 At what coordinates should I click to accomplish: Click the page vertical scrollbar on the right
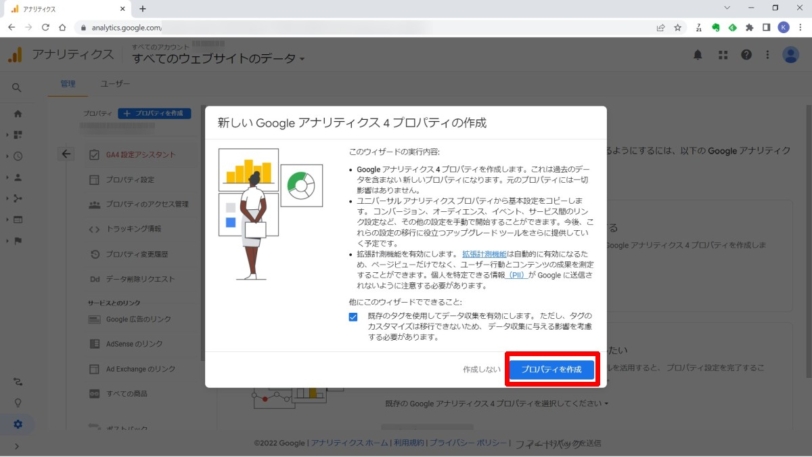click(809, 241)
